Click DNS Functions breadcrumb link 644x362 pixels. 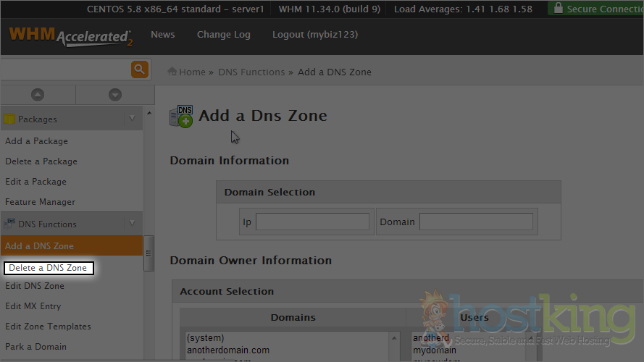251,72
